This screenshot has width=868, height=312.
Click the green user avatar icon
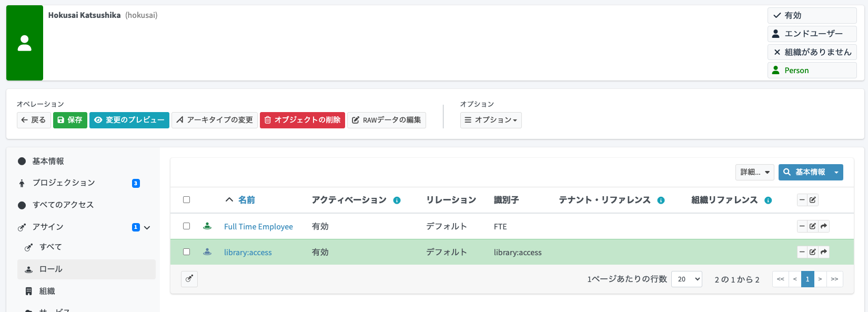pyautogui.click(x=25, y=43)
